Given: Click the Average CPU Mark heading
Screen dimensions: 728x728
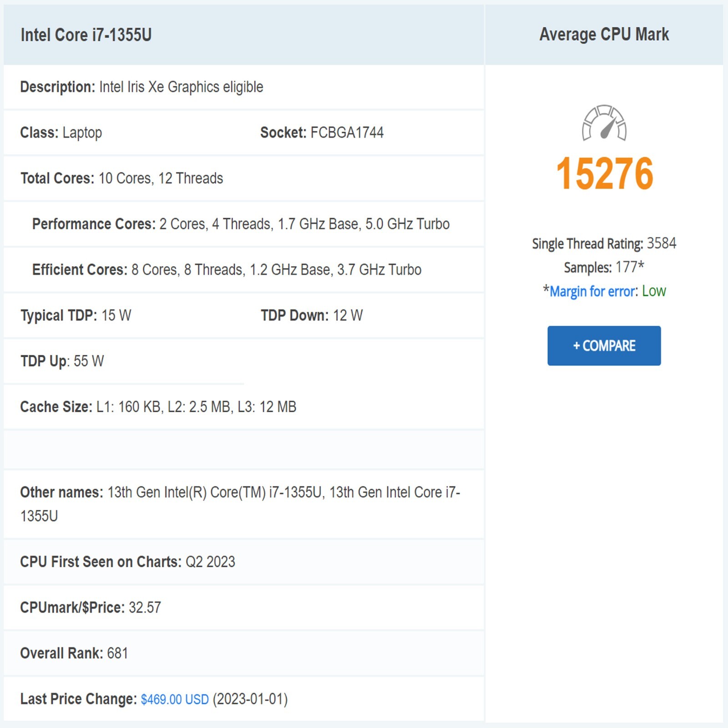Looking at the screenshot, I should [604, 35].
